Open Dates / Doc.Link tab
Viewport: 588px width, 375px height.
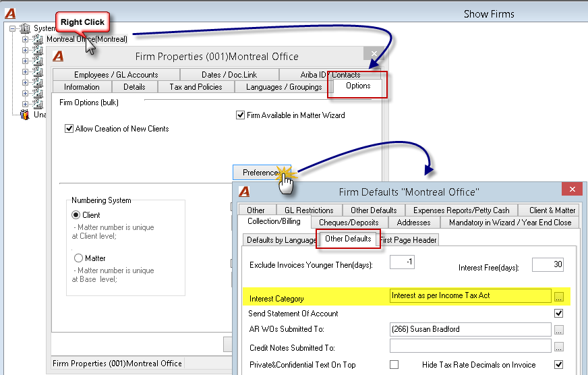tap(229, 75)
